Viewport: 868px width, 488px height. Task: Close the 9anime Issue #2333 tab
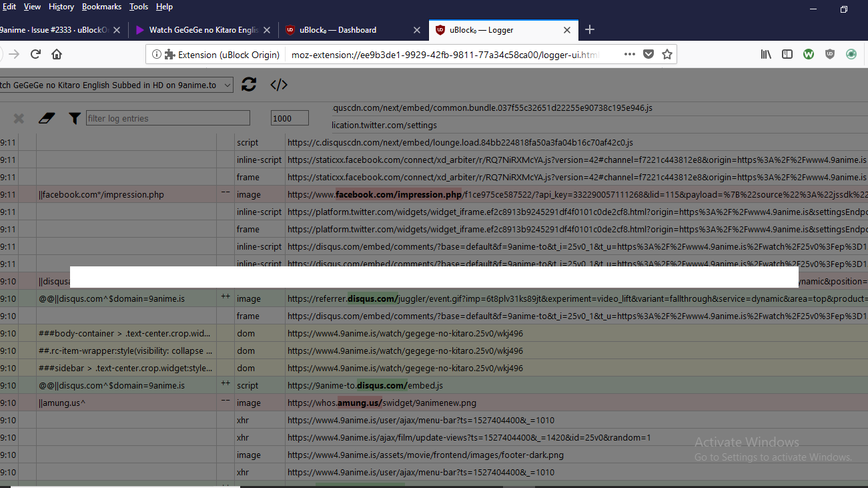tap(117, 30)
